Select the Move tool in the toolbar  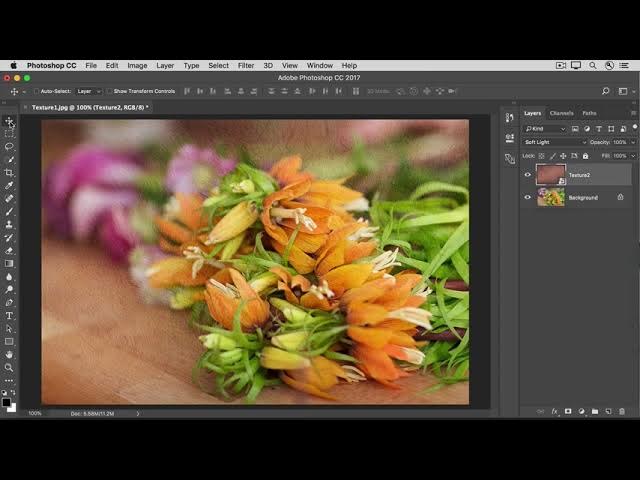click(x=10, y=121)
